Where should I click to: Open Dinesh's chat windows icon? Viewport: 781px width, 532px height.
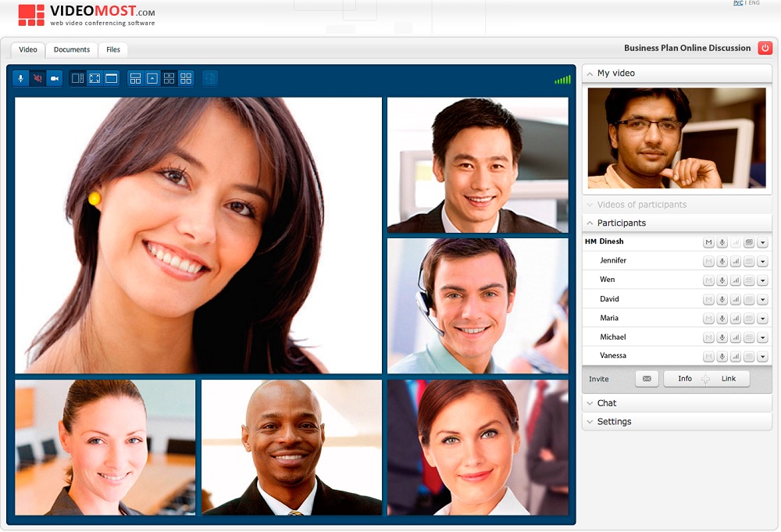pyautogui.click(x=749, y=242)
